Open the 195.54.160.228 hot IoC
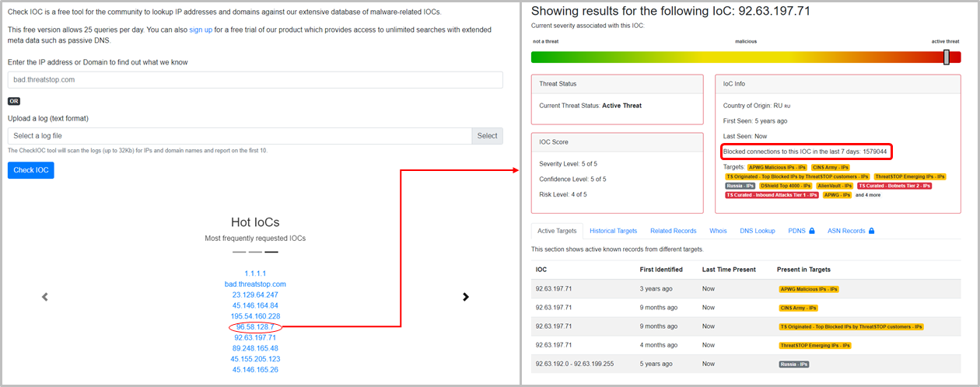 [x=255, y=317]
